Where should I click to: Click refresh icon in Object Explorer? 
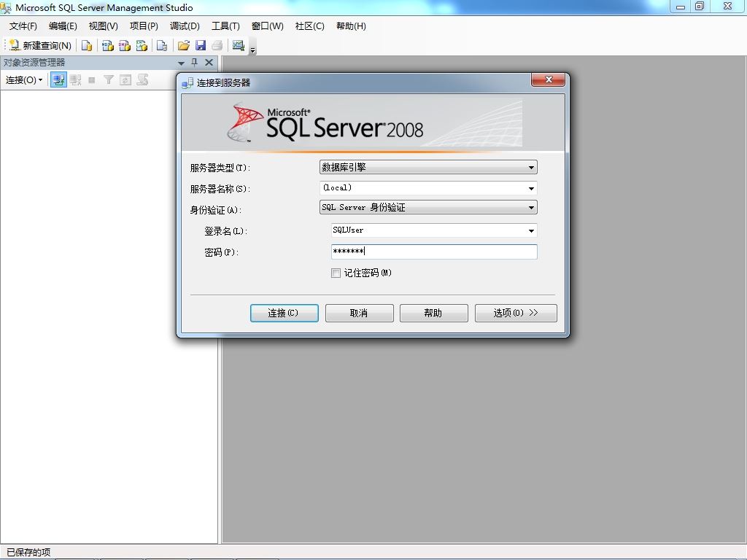point(125,80)
